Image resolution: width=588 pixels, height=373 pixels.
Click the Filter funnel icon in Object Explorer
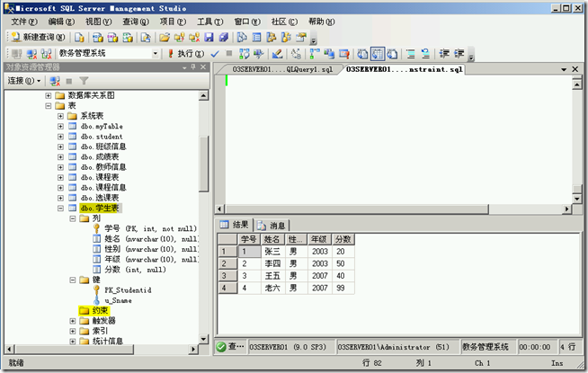84,81
